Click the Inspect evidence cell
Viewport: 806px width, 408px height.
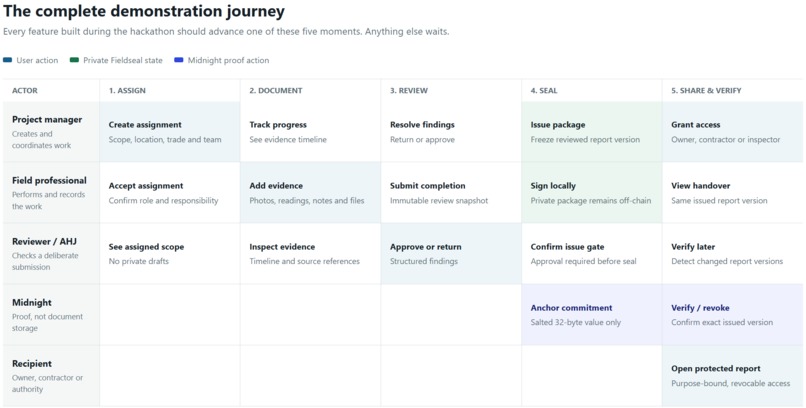pyautogui.click(x=310, y=253)
